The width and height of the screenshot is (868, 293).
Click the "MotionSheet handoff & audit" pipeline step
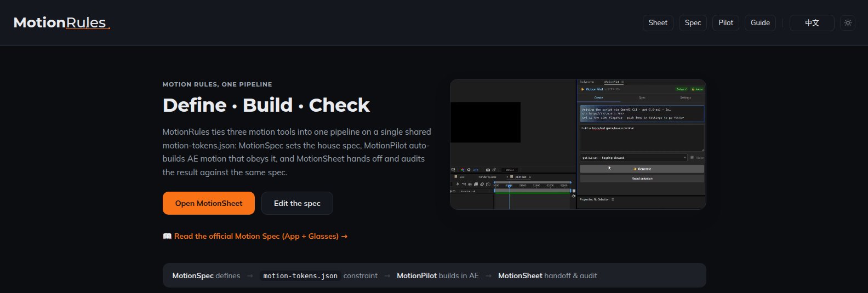click(547, 276)
